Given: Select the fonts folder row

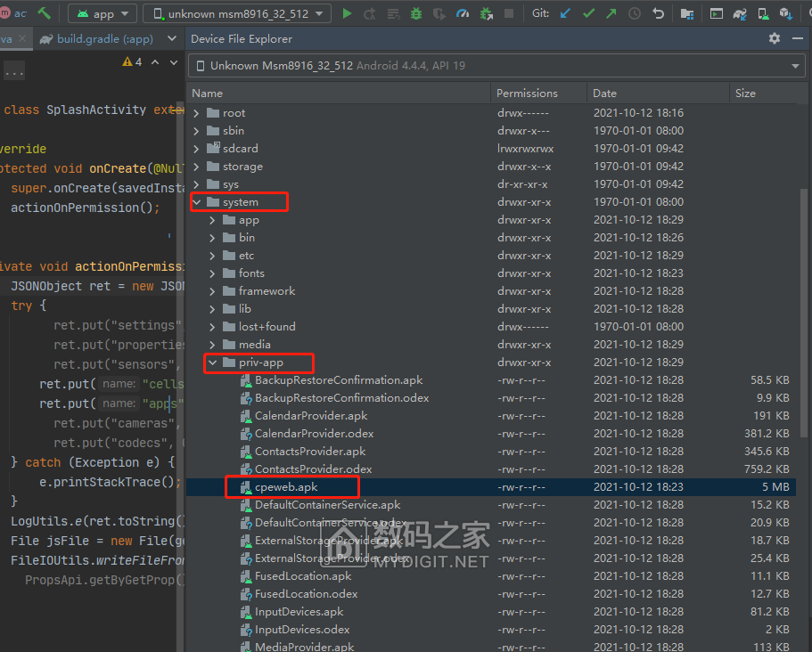Looking at the screenshot, I should pyautogui.click(x=491, y=273).
